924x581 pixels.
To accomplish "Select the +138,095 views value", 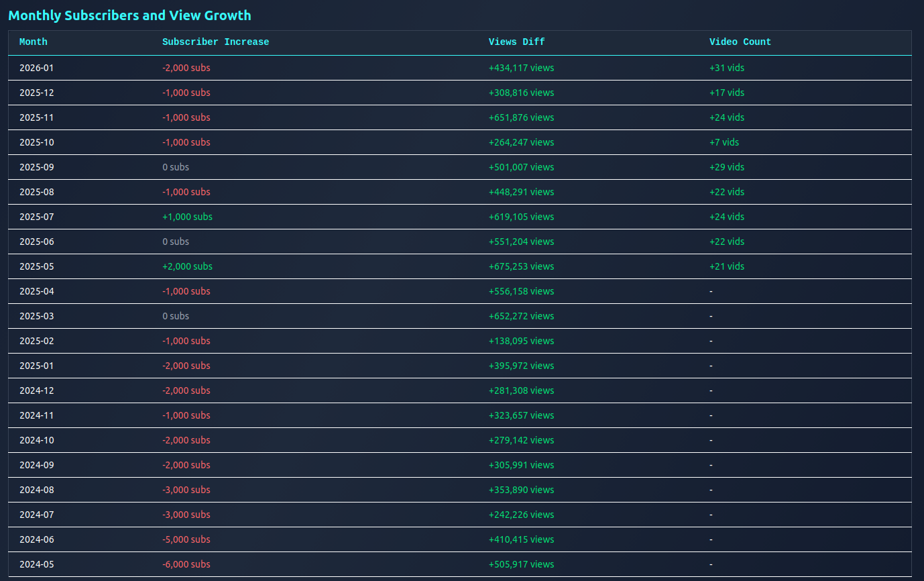I will pyautogui.click(x=522, y=341).
